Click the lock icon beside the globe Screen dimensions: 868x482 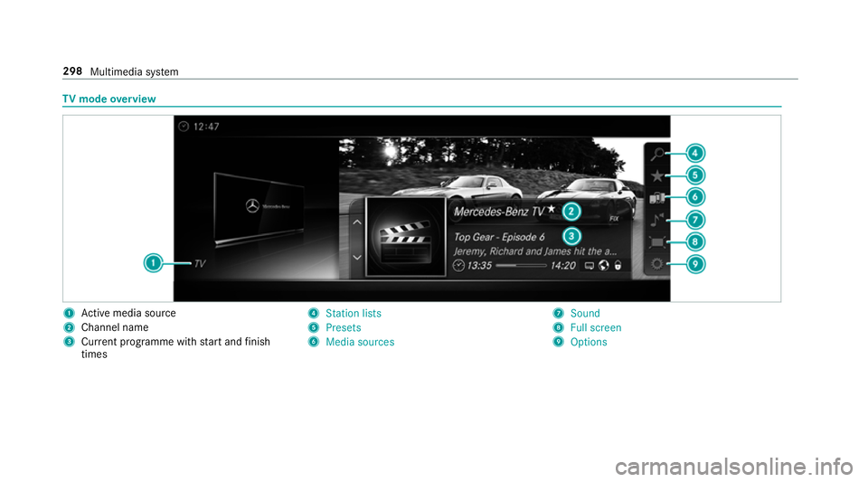click(618, 266)
